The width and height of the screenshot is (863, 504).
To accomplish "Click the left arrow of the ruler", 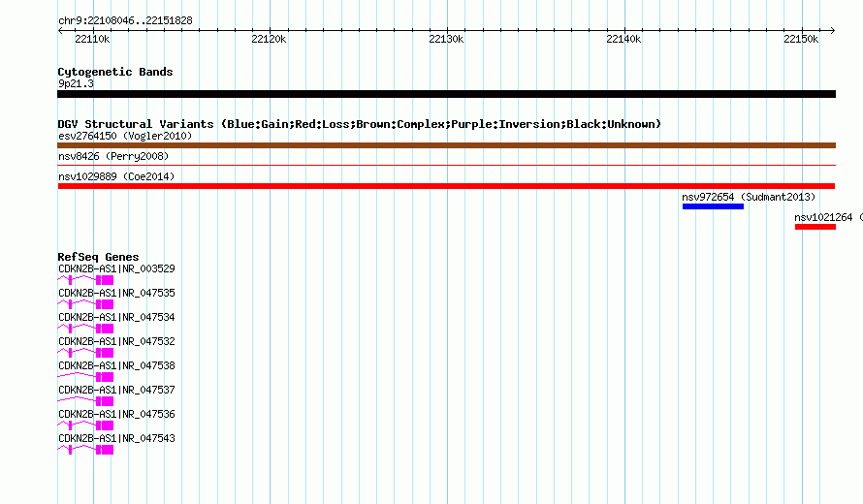I will (60, 30).
